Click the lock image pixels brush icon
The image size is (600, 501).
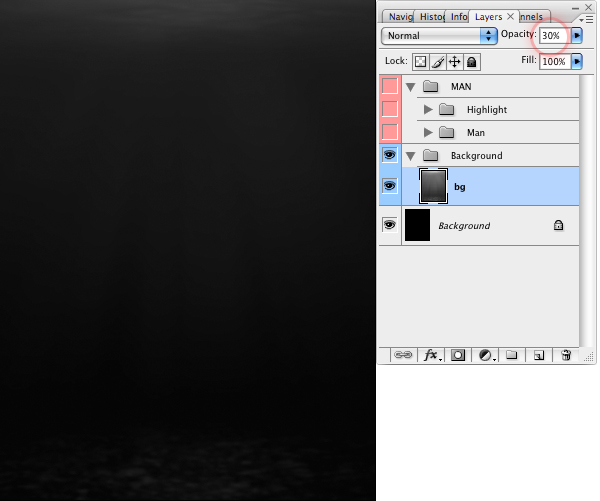(438, 62)
